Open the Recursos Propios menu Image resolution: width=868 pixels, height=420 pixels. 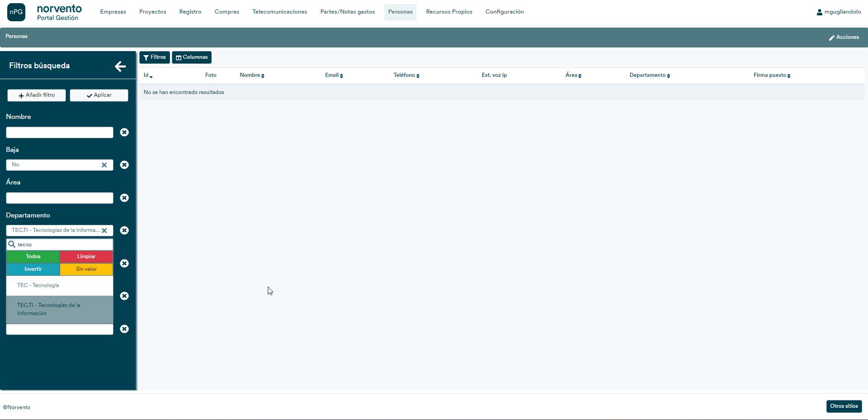[449, 12]
